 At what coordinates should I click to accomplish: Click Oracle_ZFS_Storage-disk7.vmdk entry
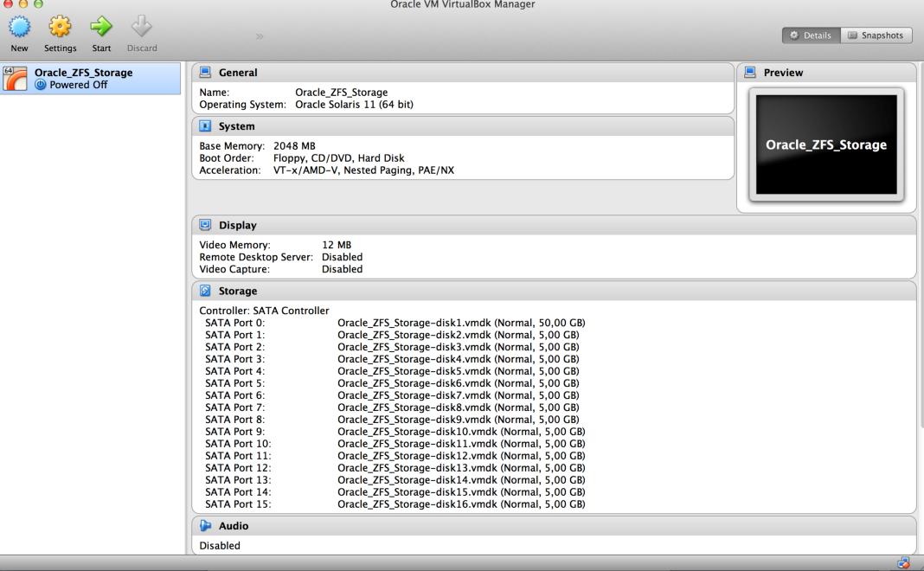[459, 395]
